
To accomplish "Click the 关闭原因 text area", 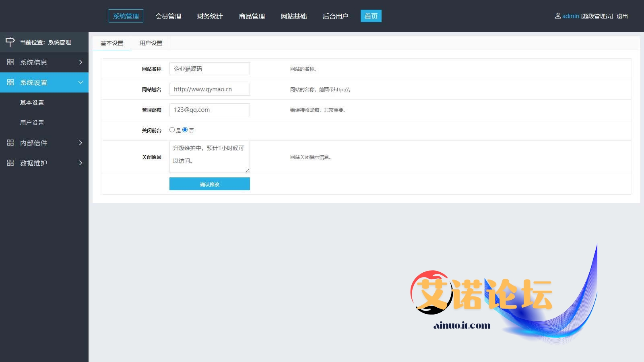I will click(x=210, y=157).
